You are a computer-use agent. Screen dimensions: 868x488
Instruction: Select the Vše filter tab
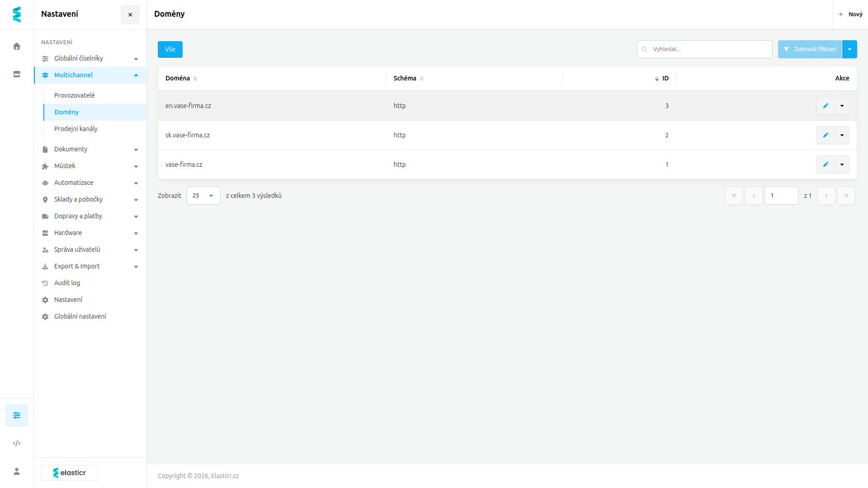(170, 49)
